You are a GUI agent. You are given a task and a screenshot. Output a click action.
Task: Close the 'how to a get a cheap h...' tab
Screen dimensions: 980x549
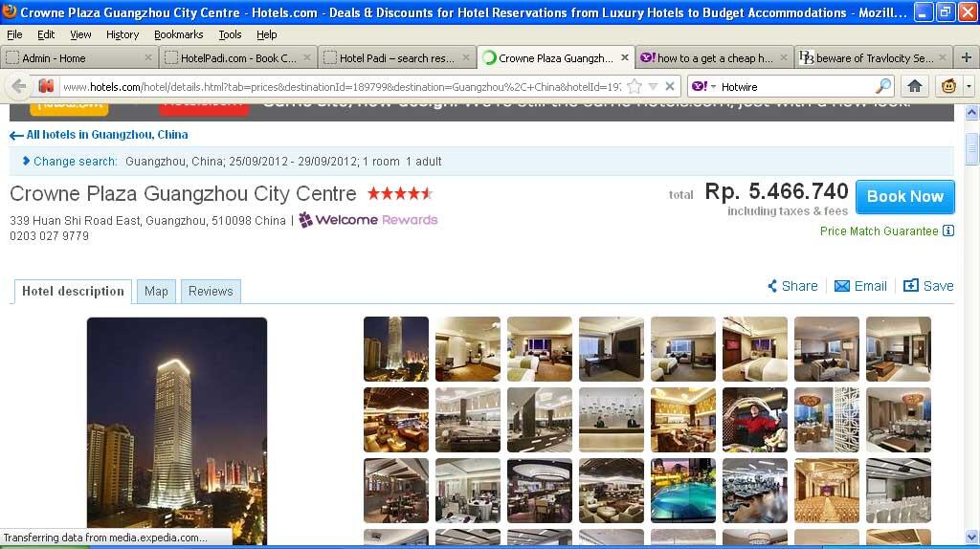784,57
